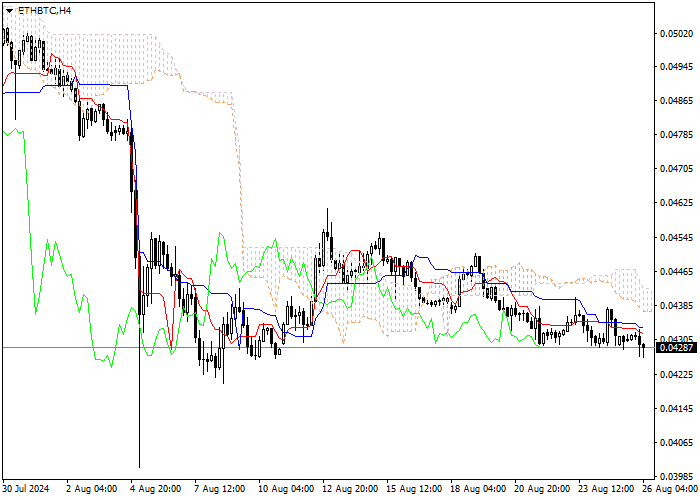Click the 0.04145 price axis label

[676, 408]
